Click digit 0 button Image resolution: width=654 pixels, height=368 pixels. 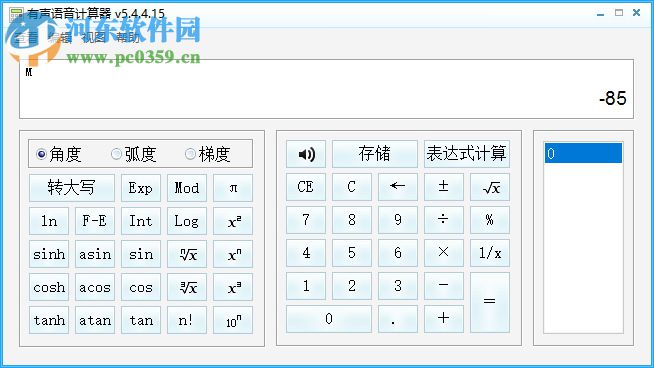click(329, 318)
